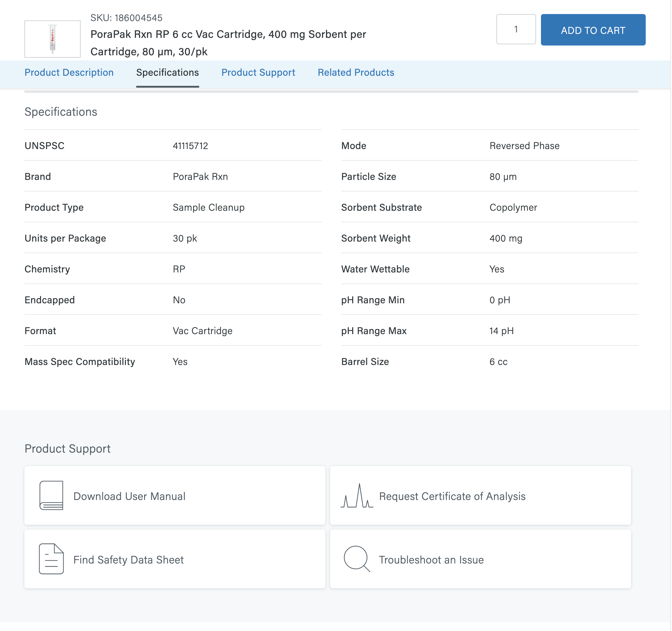The width and height of the screenshot is (672, 631).
Task: Go to the Related Products tab
Action: [356, 72]
